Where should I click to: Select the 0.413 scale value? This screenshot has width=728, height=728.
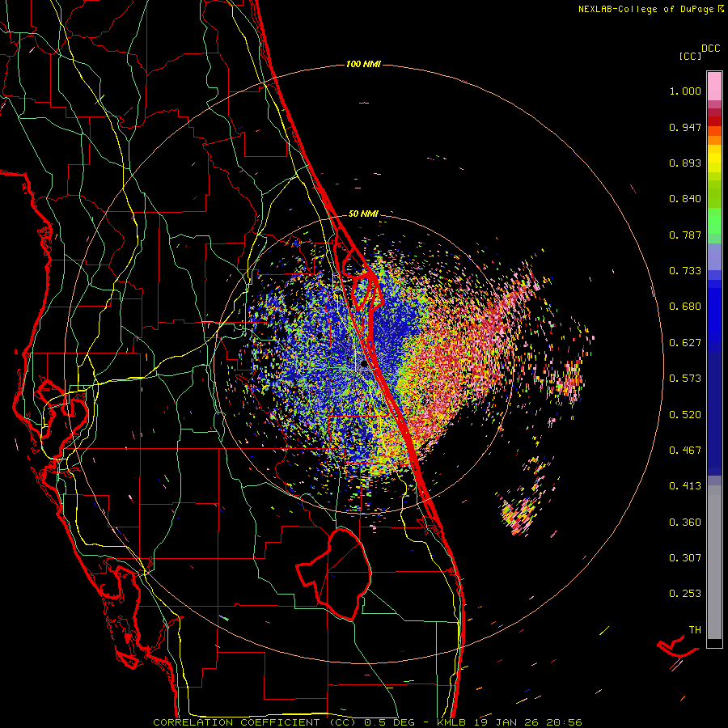(685, 486)
